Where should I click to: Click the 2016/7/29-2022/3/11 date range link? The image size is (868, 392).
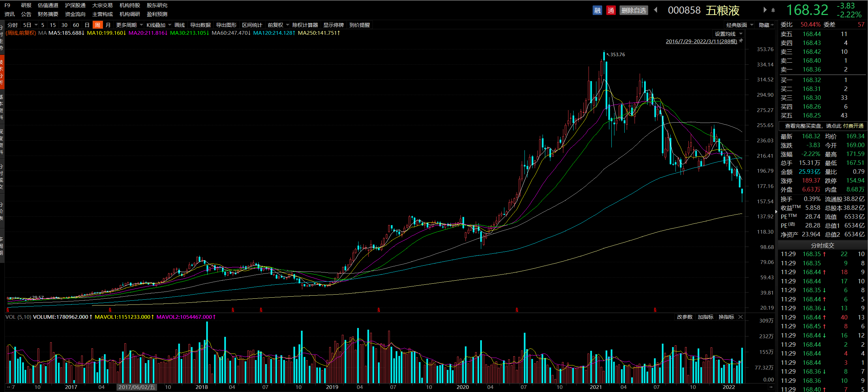click(x=701, y=41)
